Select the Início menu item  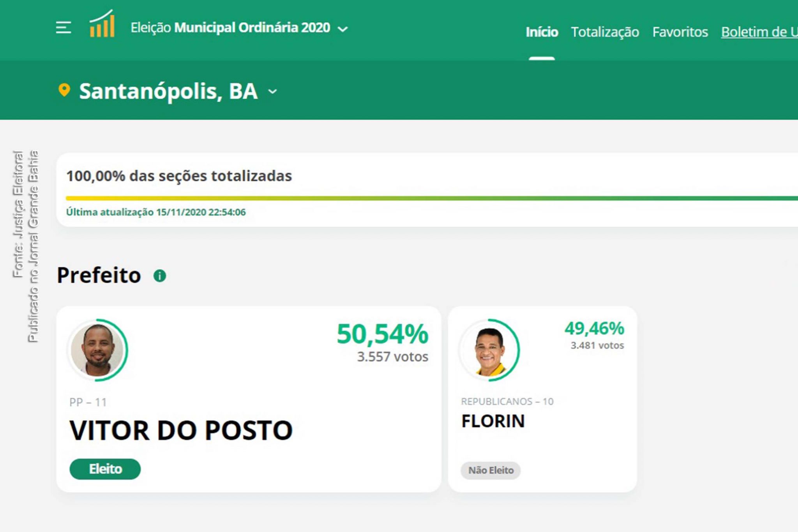pyautogui.click(x=542, y=32)
